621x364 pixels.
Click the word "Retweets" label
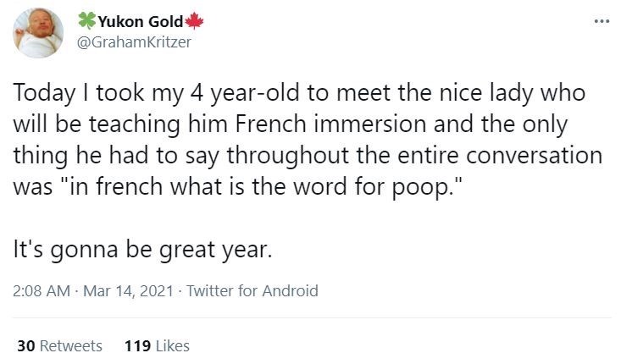click(70, 345)
